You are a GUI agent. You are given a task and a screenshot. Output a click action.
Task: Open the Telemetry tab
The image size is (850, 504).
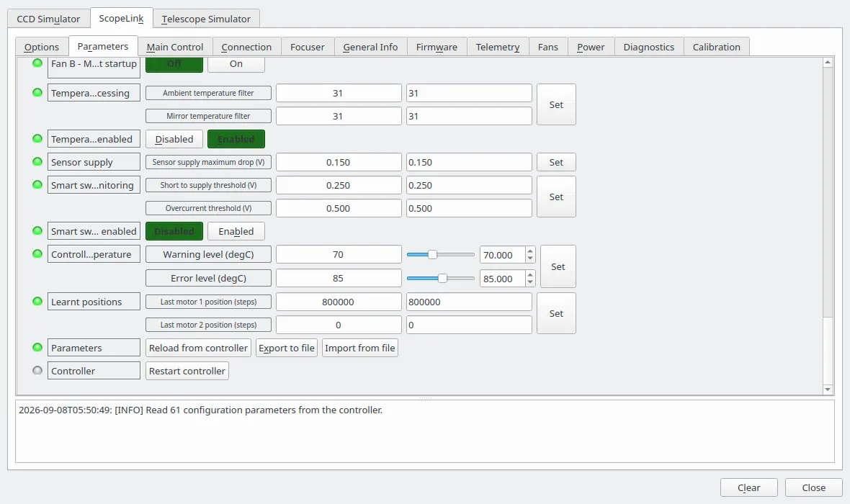pos(498,47)
